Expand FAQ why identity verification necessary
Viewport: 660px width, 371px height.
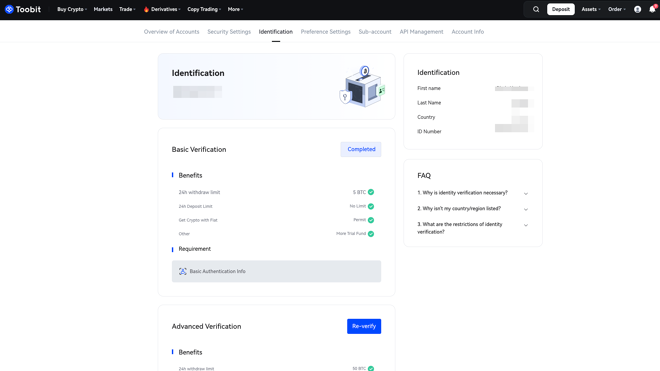[x=472, y=193]
